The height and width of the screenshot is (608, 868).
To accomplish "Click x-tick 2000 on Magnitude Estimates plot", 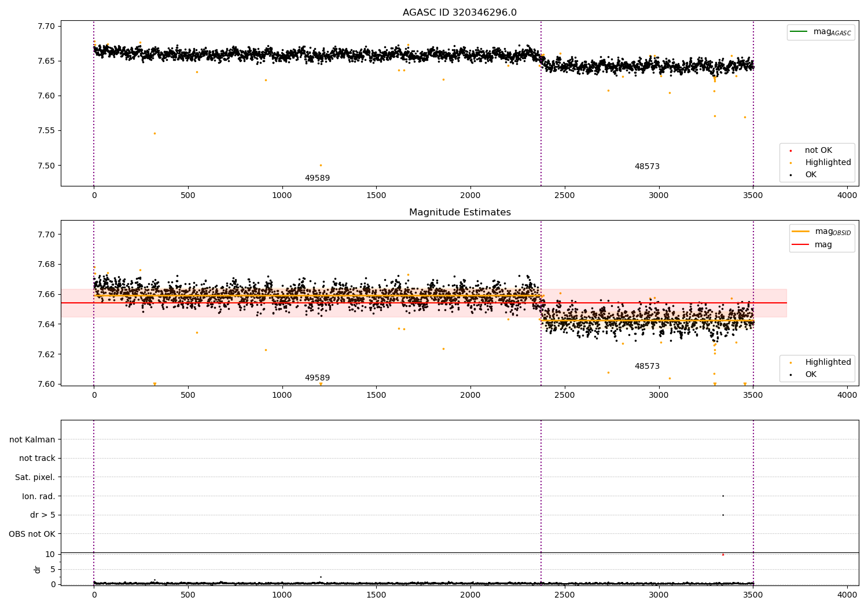I will 470,395.
